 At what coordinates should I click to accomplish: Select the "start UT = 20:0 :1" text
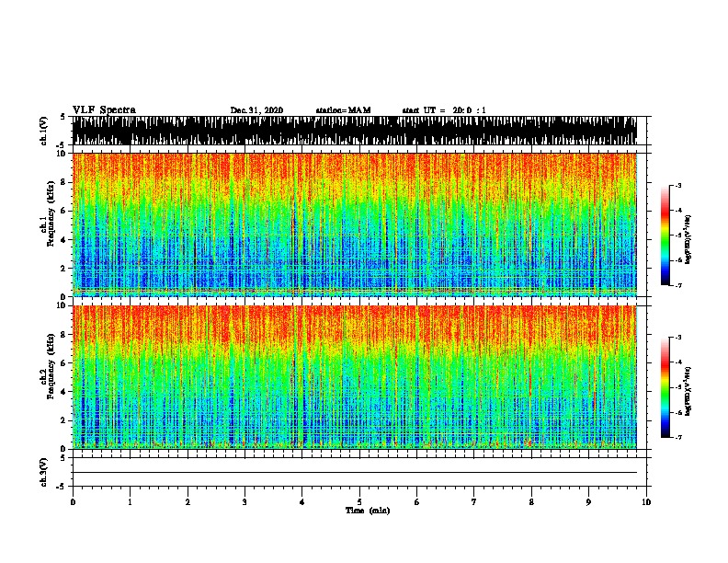[444, 110]
